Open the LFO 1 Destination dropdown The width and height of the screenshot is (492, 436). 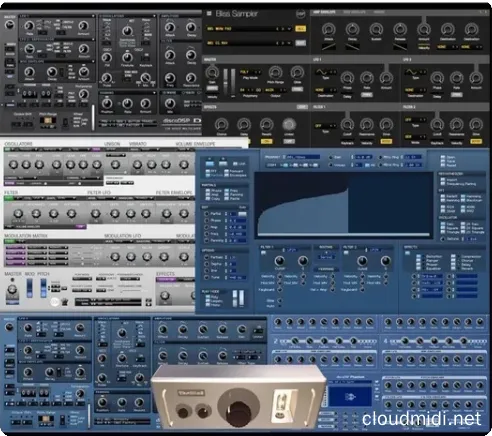pyautogui.click(x=326, y=90)
